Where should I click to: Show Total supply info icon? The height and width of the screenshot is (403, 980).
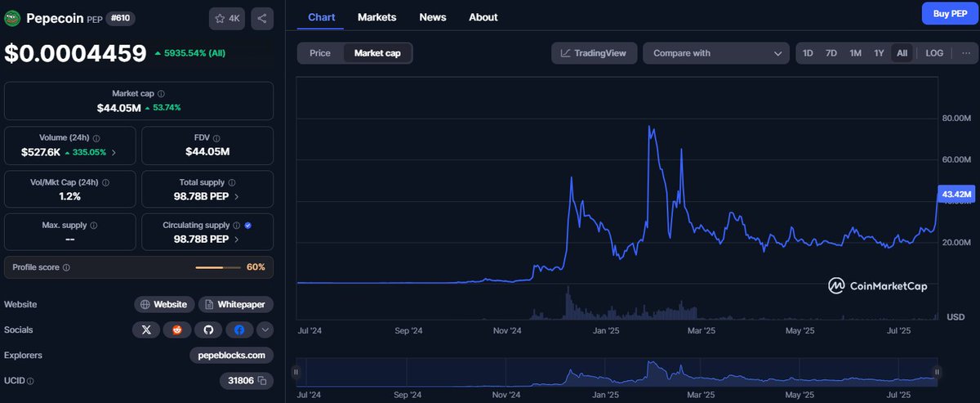[x=231, y=183]
